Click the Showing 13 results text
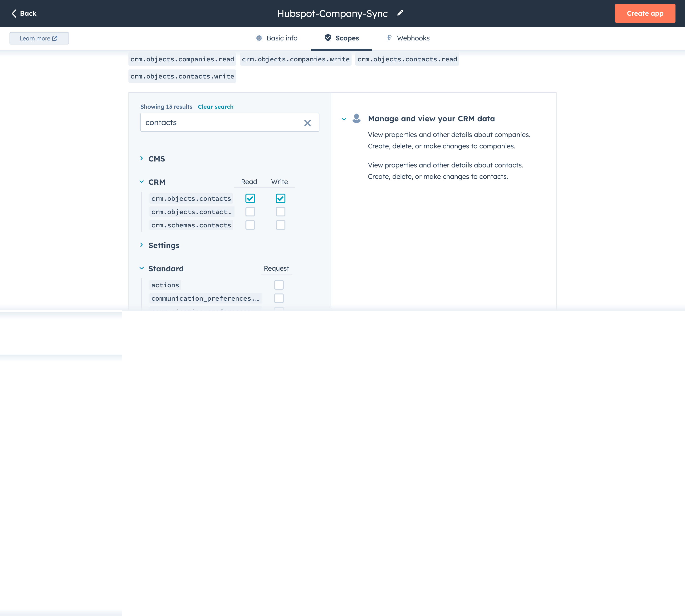Screen dimensions: 685x616 click(166, 107)
